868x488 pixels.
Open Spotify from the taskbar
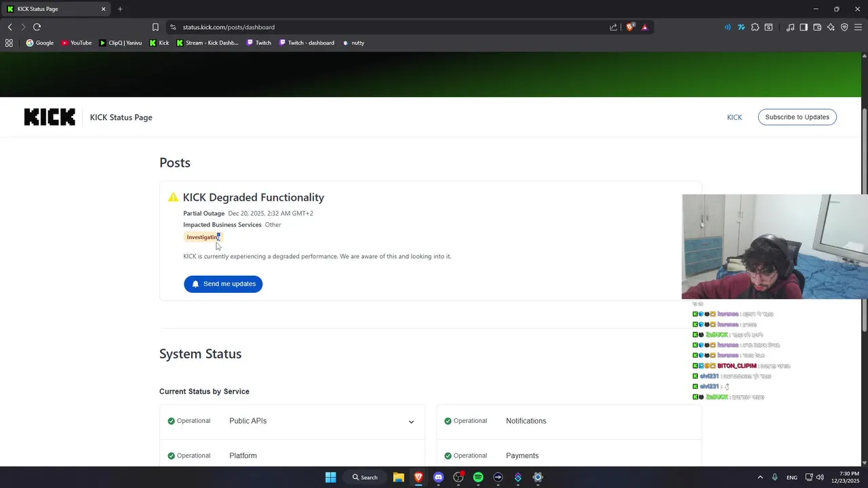(x=478, y=477)
